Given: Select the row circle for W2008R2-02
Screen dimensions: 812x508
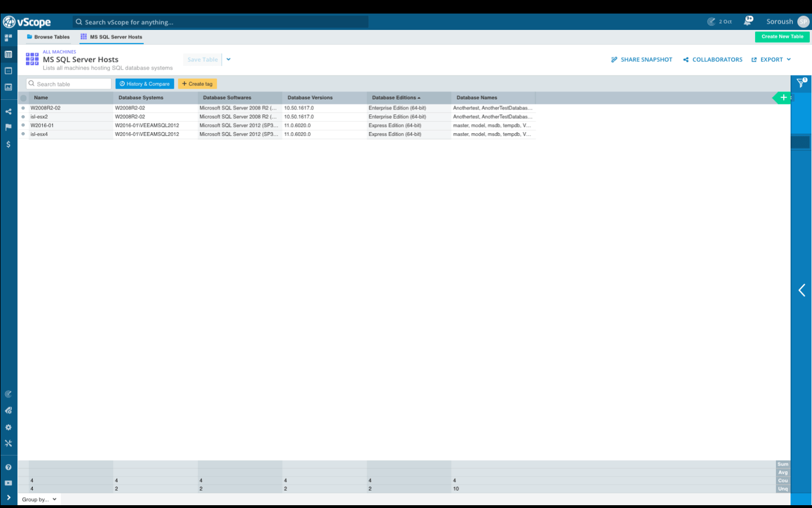Looking at the screenshot, I should pos(23,108).
